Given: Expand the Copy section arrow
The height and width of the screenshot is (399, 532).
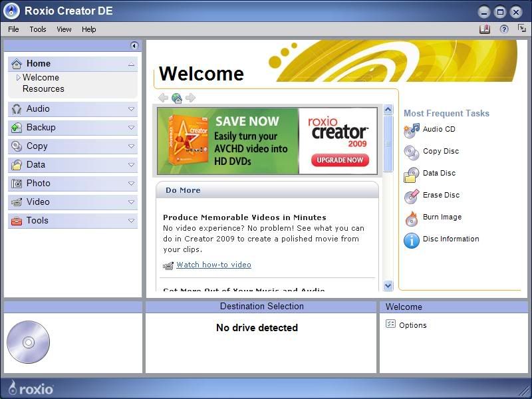Looking at the screenshot, I should (x=131, y=146).
